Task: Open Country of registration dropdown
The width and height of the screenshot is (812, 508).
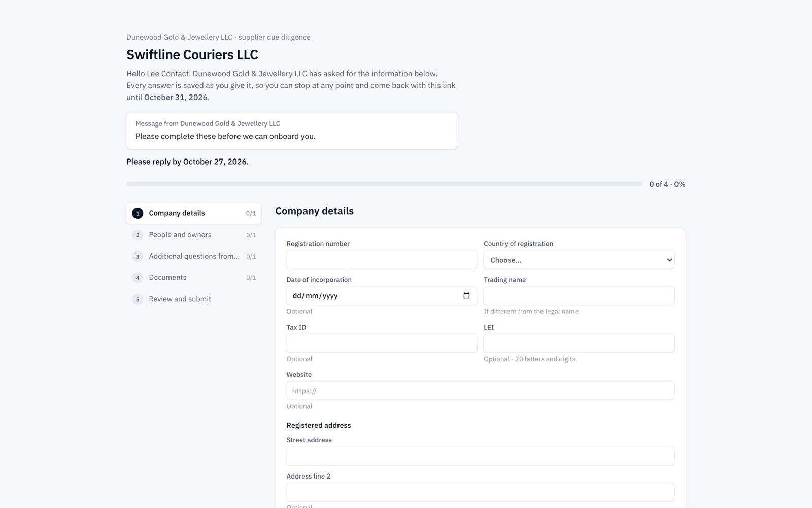Action: [x=579, y=260]
